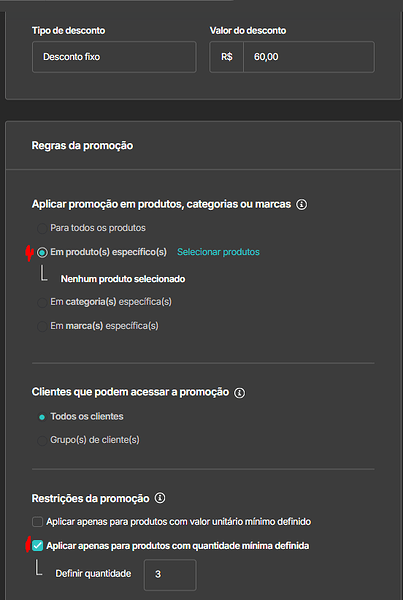The height and width of the screenshot is (600, 403).
Task: Enable minimum unit value restriction checkbox
Action: pos(38,522)
